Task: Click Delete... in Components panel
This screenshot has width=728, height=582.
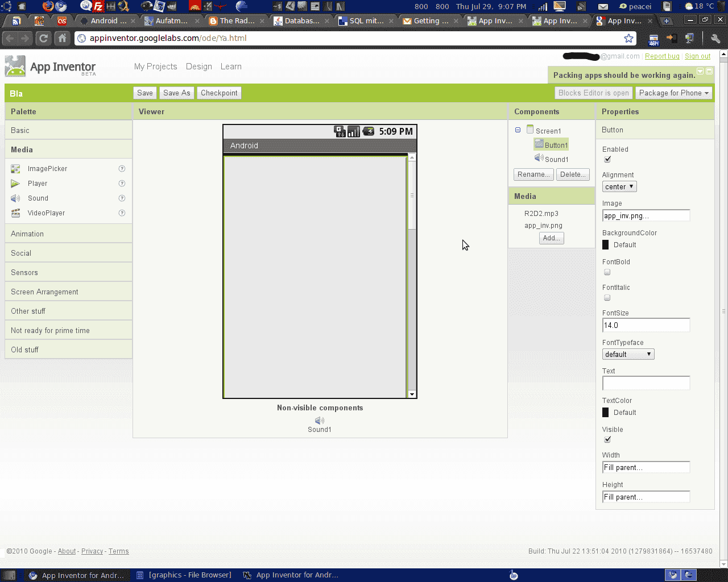Action: [573, 174]
